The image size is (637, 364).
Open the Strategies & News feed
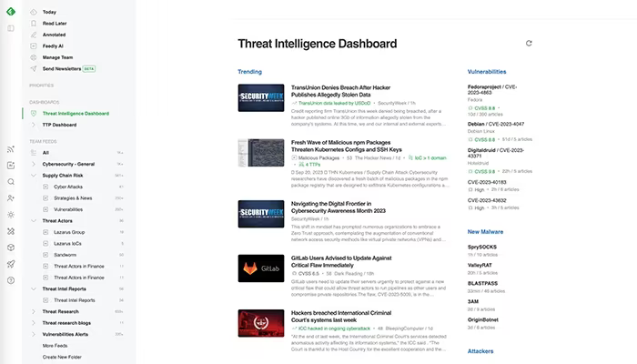73,198
